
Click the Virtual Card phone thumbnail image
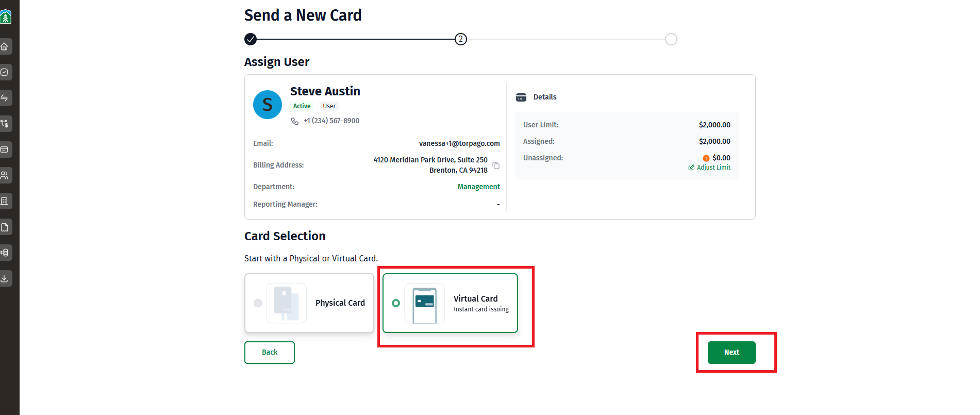click(425, 303)
